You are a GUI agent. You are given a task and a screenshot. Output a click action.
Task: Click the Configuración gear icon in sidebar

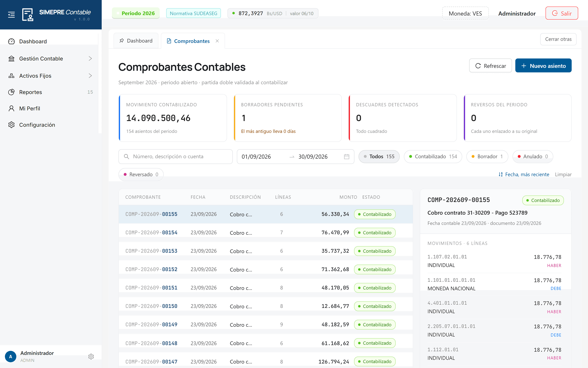tap(11, 125)
